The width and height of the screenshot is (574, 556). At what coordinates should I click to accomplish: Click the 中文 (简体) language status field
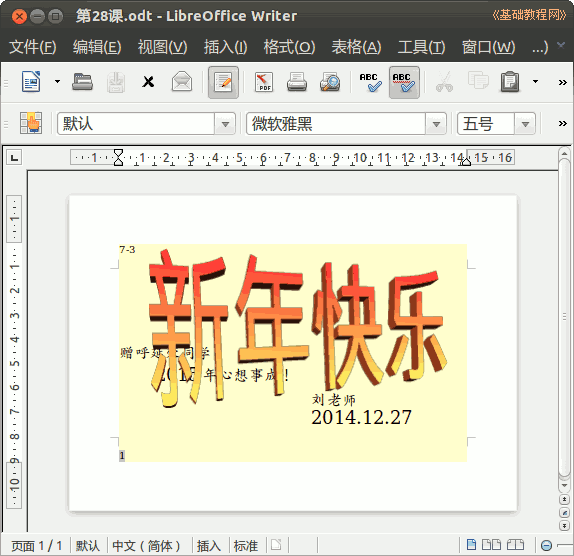(x=146, y=546)
